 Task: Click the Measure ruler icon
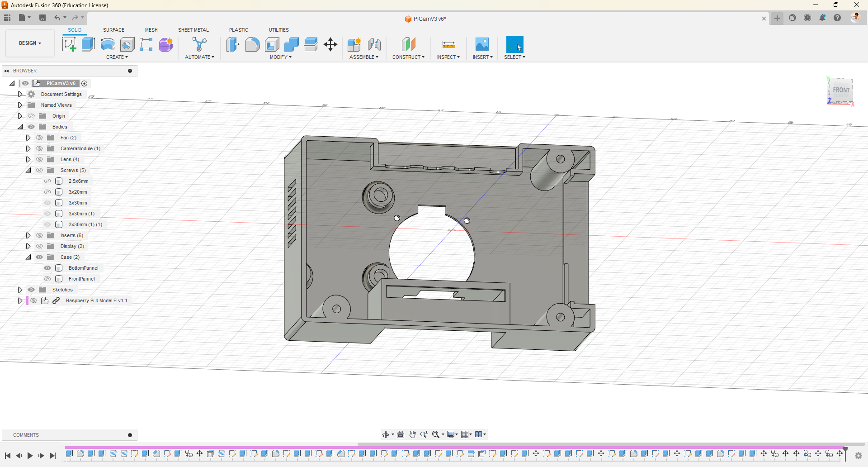pos(448,44)
